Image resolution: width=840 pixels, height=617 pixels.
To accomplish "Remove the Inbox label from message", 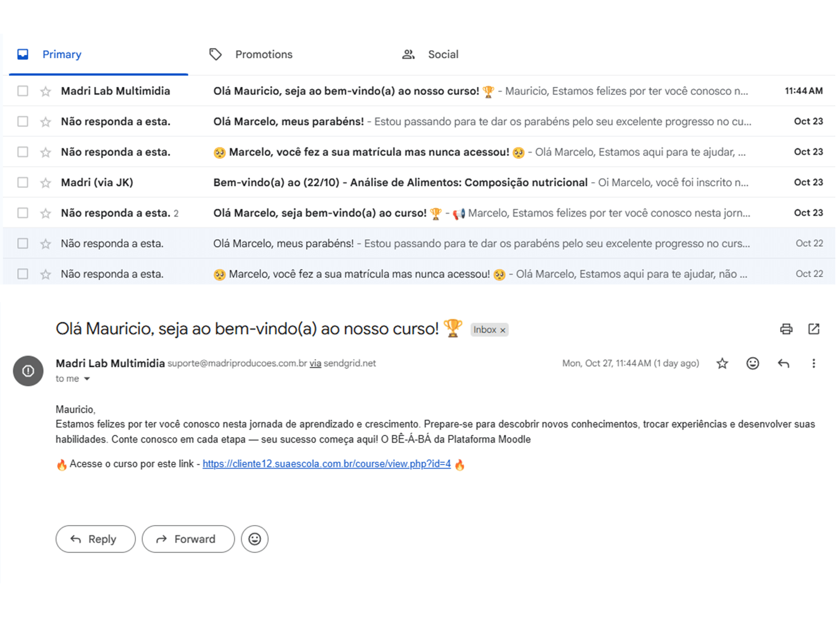I will tap(503, 330).
